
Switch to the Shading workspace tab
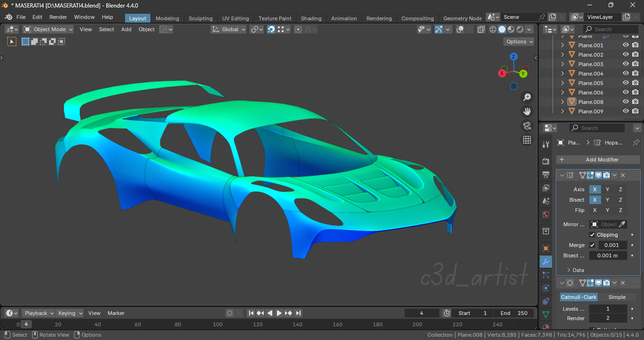[x=311, y=18]
